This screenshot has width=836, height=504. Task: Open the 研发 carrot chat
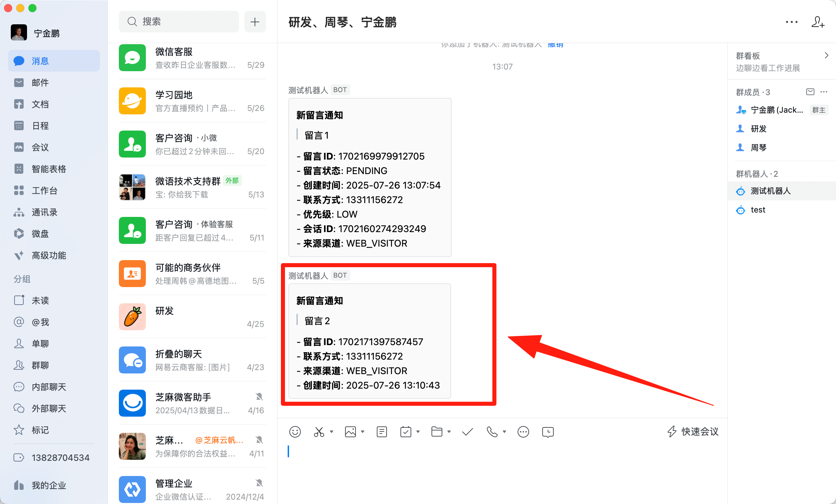[x=192, y=317]
